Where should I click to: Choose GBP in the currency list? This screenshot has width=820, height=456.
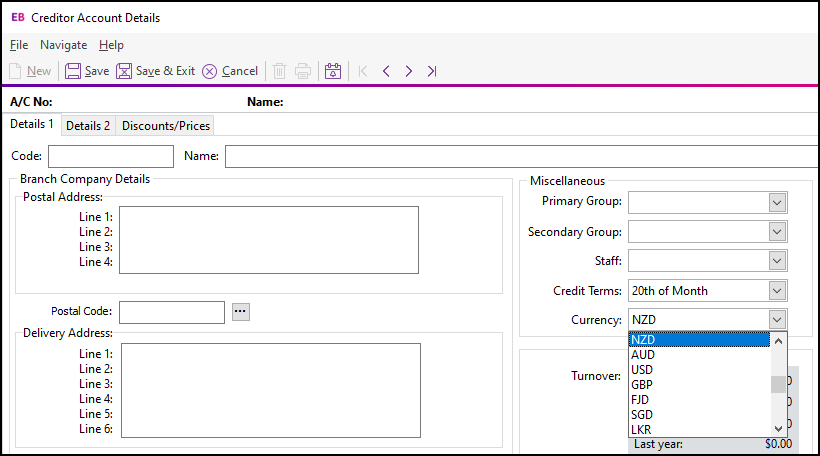(x=643, y=385)
